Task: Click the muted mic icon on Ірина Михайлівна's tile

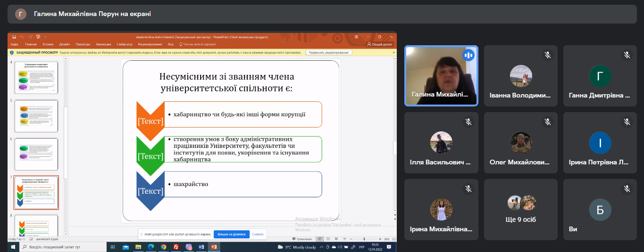Action: click(468, 189)
